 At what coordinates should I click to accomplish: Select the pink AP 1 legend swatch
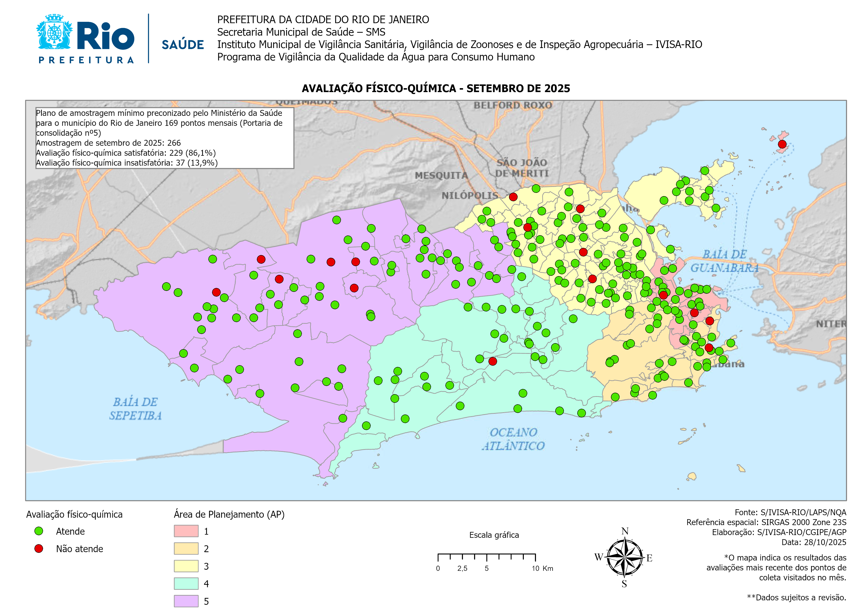coord(186,531)
